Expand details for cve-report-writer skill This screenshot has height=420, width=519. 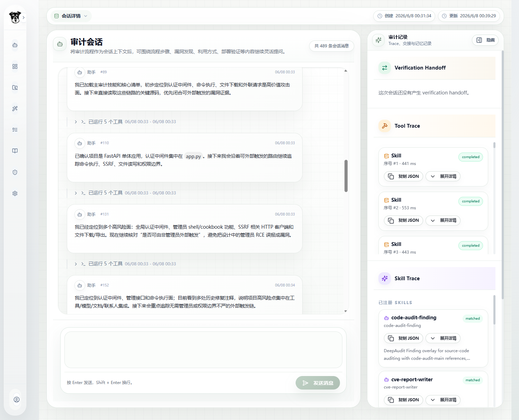[443, 400]
